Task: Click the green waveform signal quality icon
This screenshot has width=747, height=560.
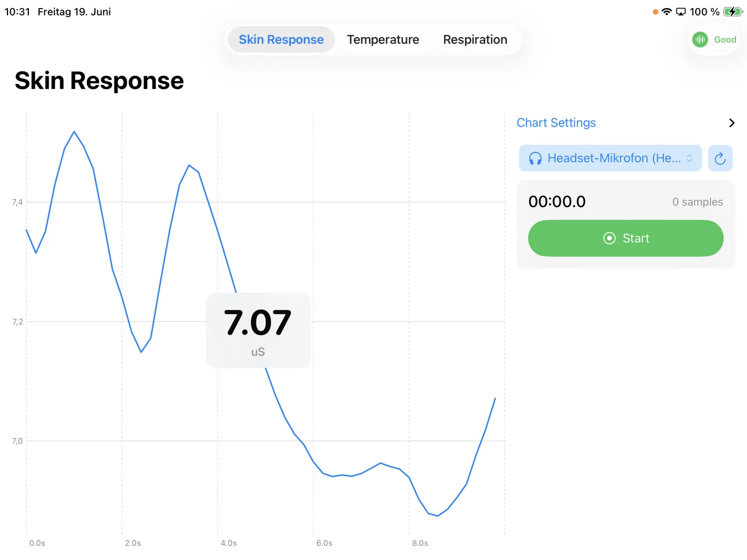Action: click(700, 39)
